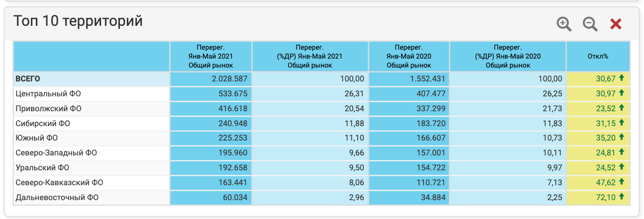
Task: Click the ВСЕГО total row label
Action: pyautogui.click(x=28, y=78)
